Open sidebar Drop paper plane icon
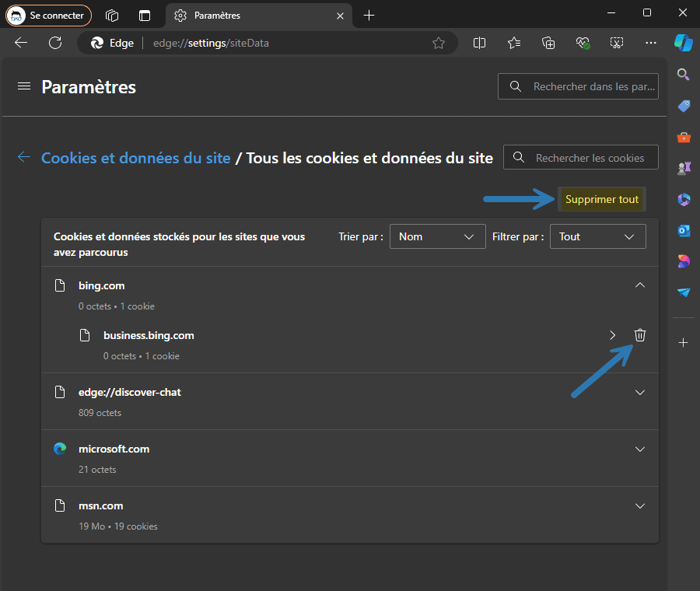Viewport: 700px width, 591px height. pyautogui.click(x=684, y=292)
